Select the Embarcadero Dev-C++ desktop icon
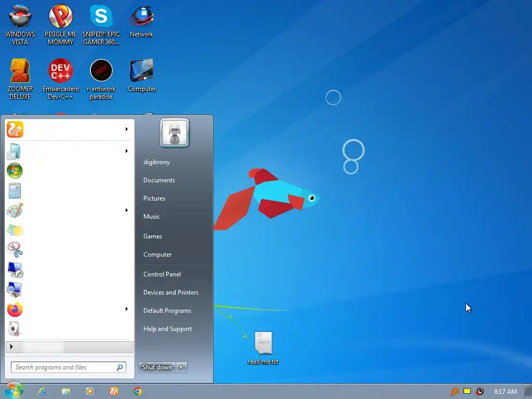Image resolution: width=532 pixels, height=399 pixels. [60, 79]
